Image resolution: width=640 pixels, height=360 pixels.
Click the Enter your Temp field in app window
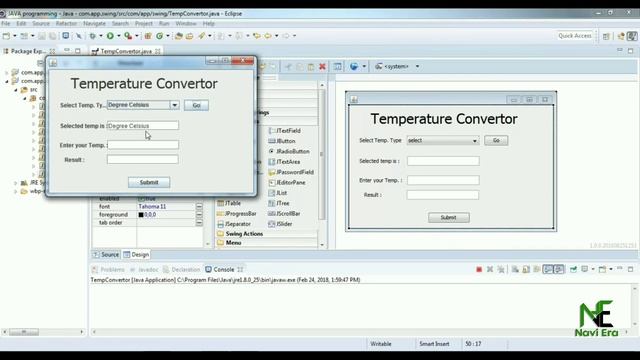pos(143,145)
